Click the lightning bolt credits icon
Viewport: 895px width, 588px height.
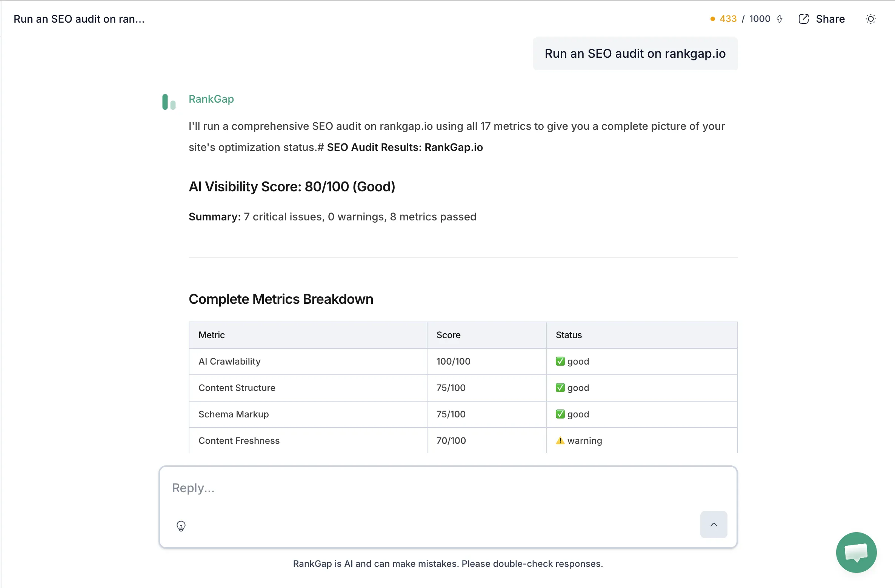[780, 19]
